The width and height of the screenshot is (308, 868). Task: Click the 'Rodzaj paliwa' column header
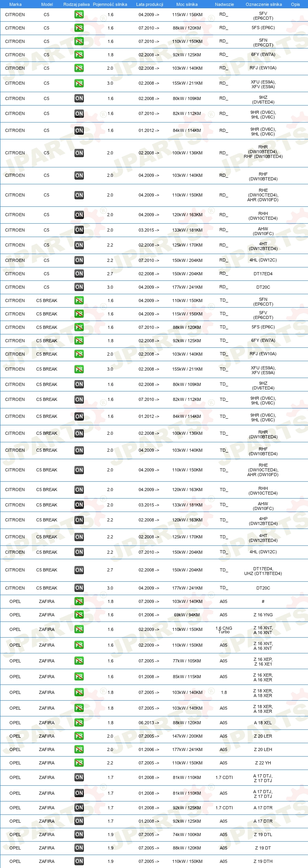76,4
